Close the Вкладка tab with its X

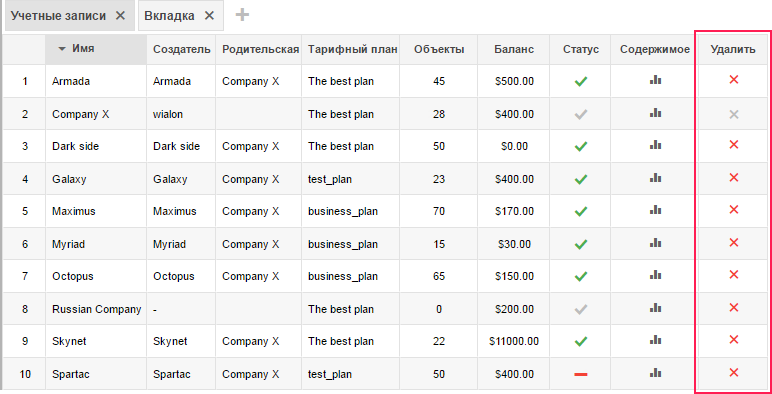click(x=209, y=16)
